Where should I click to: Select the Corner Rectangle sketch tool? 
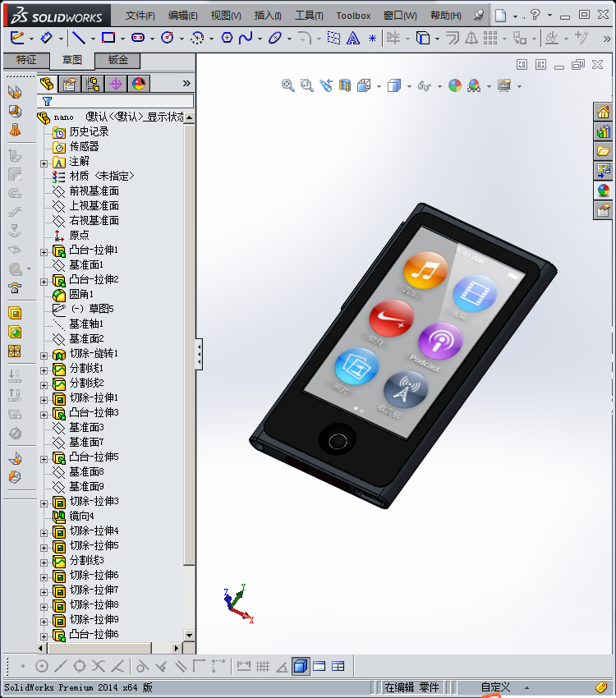click(108, 38)
